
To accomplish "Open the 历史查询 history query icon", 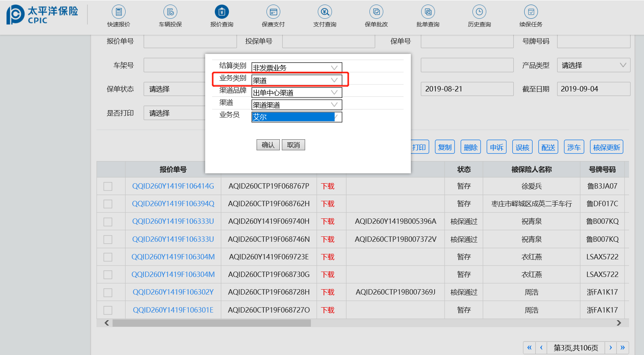I will (x=479, y=12).
